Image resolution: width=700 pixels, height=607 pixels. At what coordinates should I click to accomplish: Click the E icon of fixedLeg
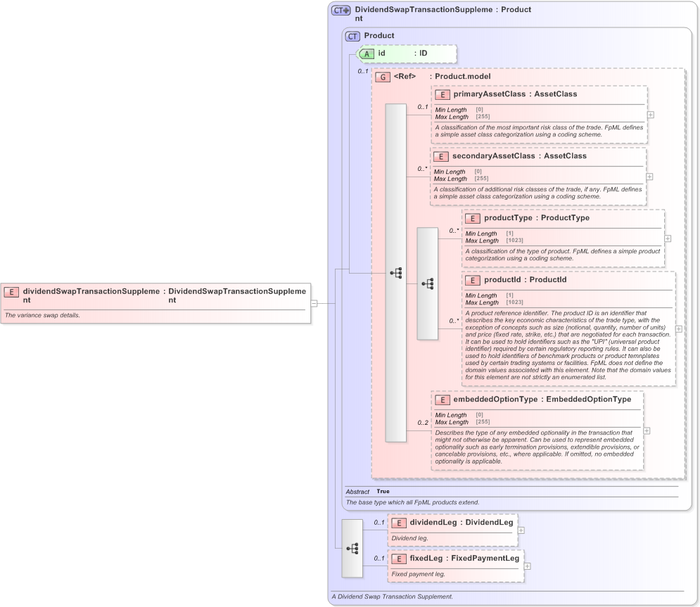tap(399, 558)
